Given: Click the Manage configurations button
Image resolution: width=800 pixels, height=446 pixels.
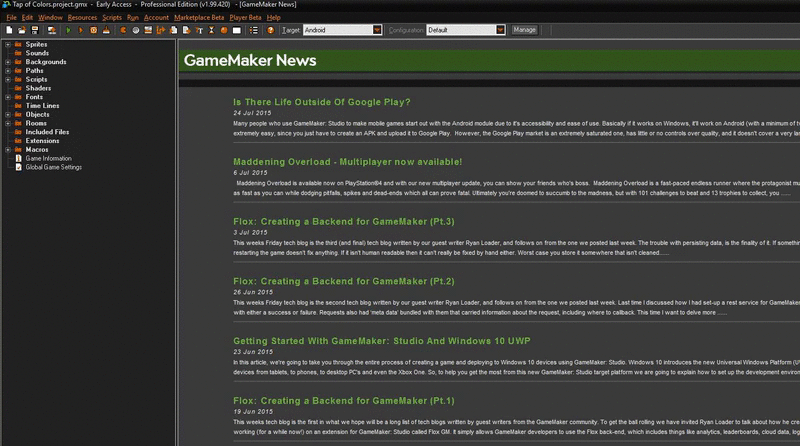Looking at the screenshot, I should click(524, 30).
